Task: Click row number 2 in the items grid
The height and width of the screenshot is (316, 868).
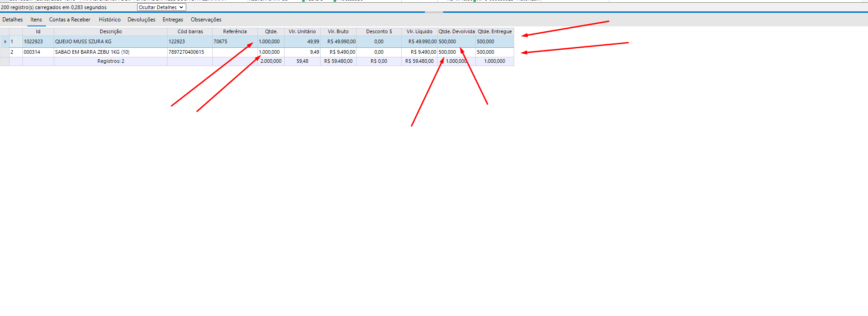Action: 16,52
